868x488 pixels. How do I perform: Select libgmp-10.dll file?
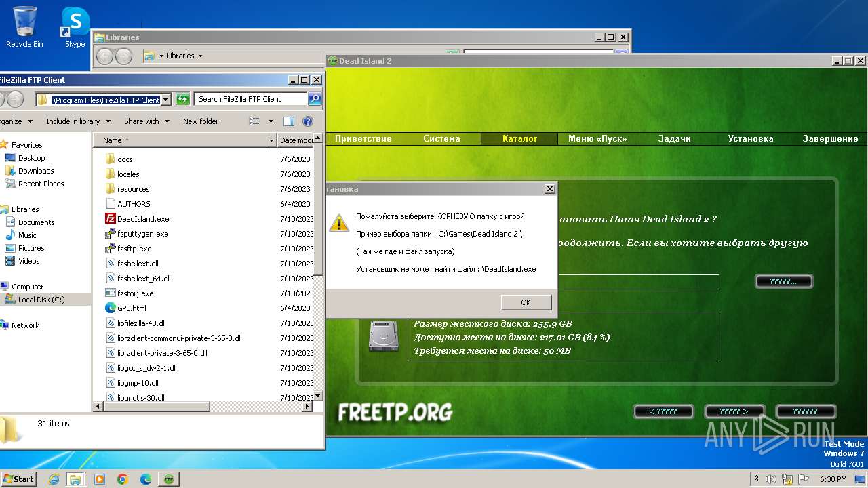click(x=138, y=383)
